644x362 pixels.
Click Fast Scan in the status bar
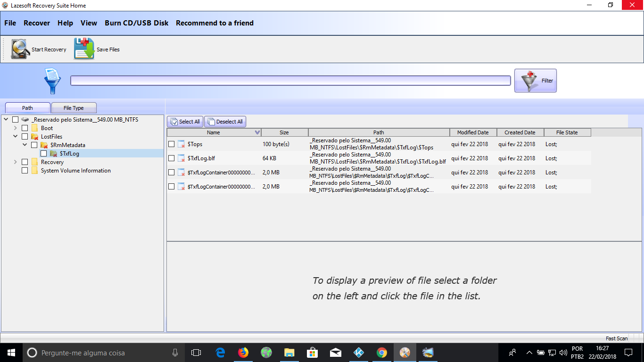point(617,338)
